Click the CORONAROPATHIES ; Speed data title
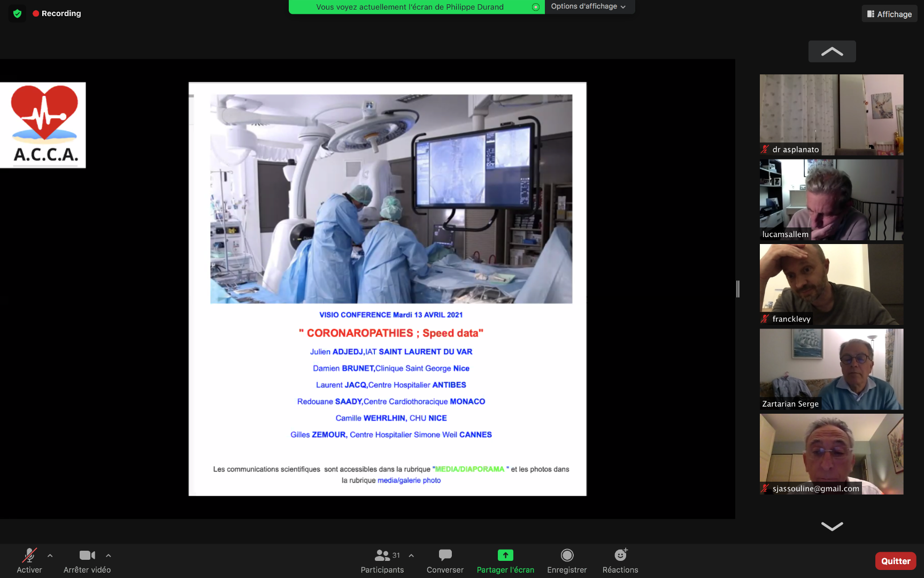924x578 pixels. (391, 333)
